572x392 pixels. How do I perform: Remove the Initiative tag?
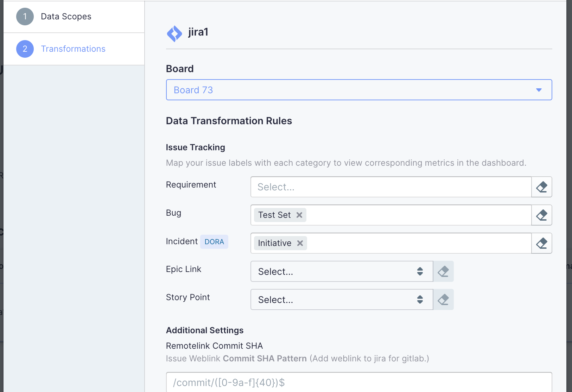(300, 243)
